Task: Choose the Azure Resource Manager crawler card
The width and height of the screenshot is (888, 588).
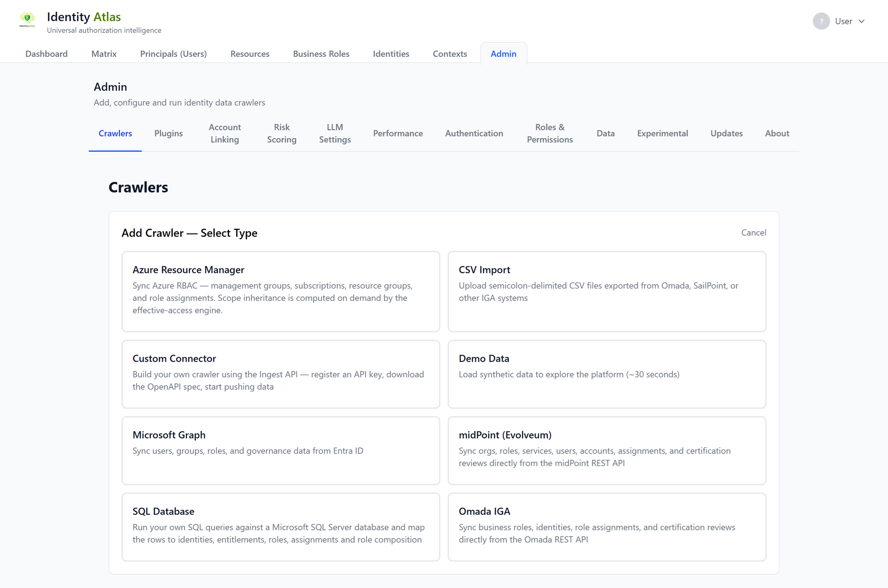Action: (x=281, y=292)
